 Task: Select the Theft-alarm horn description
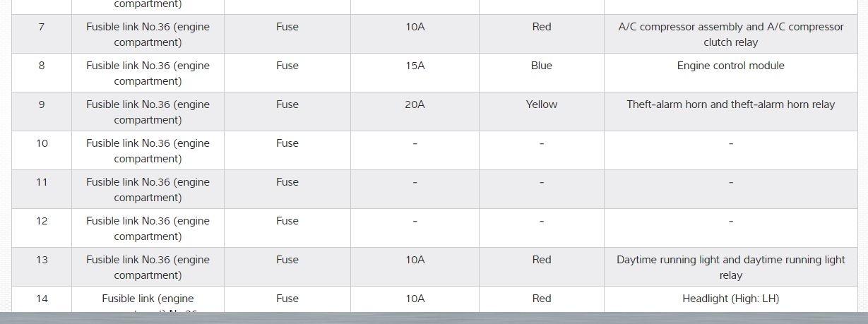[x=730, y=104]
